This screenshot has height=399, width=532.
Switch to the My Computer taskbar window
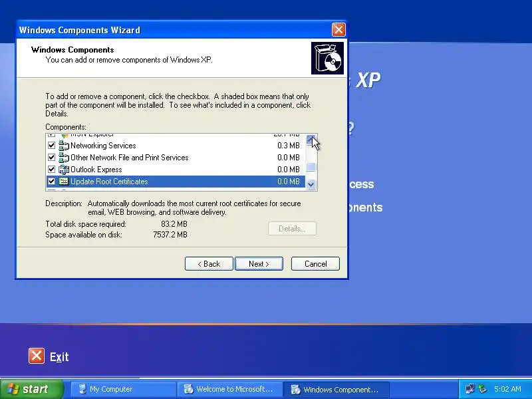coord(123,389)
